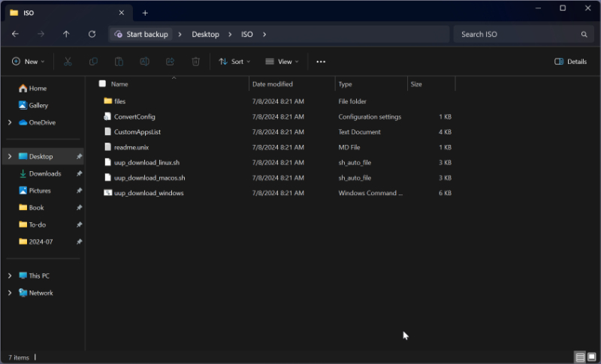Toggle the select all checkbox in header
This screenshot has width=601, height=364.
pos(102,84)
